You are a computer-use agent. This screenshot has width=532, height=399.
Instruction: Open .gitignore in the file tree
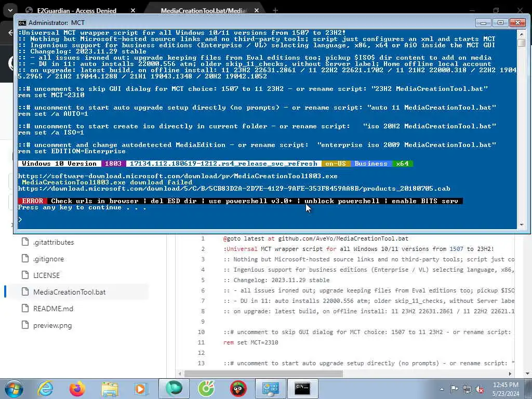(48, 259)
